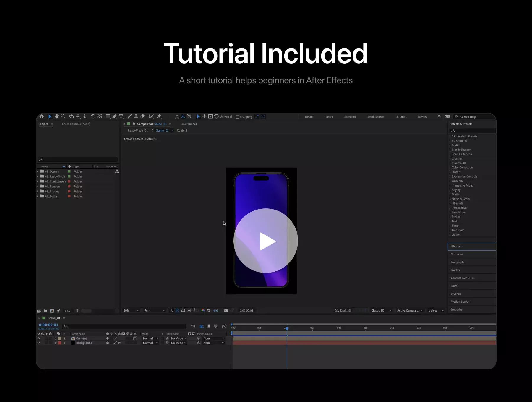The width and height of the screenshot is (532, 402).
Task: Click the Graph Editor icon
Action: tap(224, 326)
